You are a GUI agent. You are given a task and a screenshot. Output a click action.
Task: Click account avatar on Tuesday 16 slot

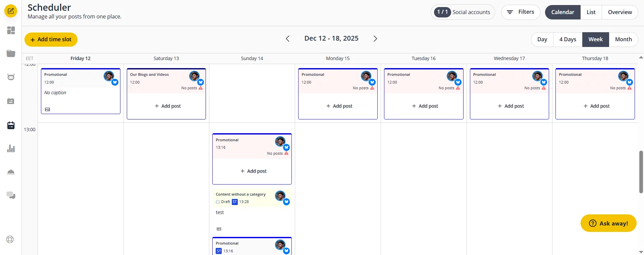point(452,76)
